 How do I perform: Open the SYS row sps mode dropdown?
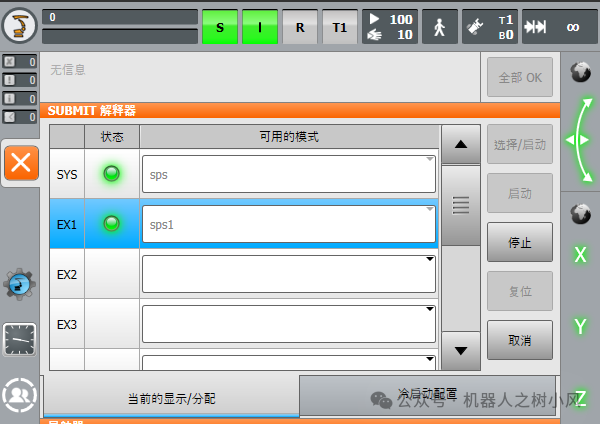point(289,174)
